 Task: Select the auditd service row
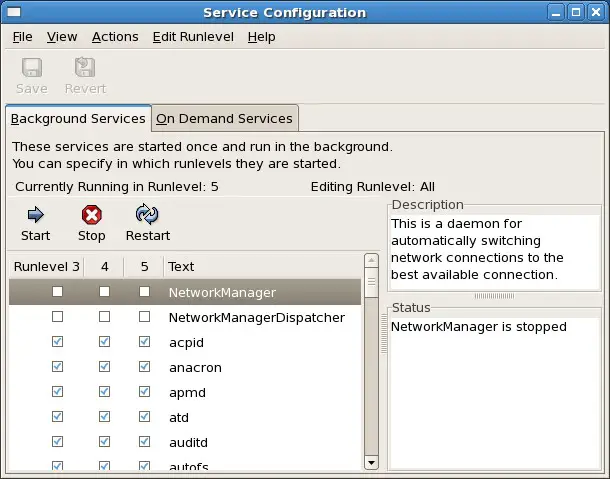point(185,442)
